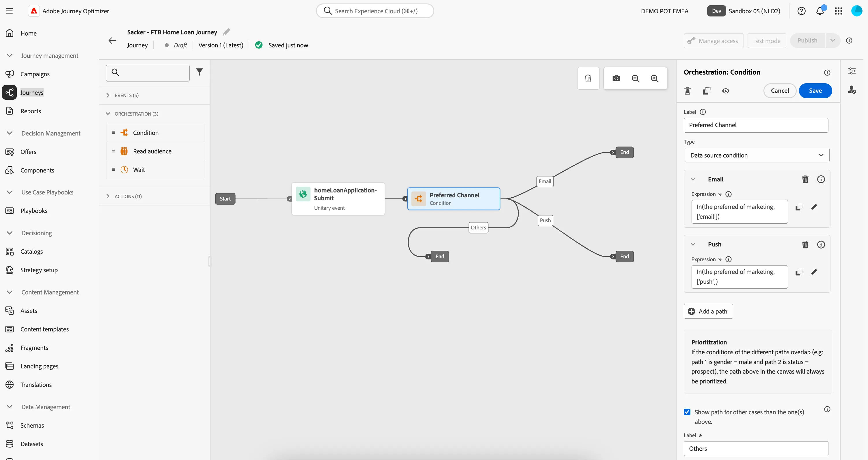
Task: Open the Publish dropdown arrow
Action: [832, 40]
